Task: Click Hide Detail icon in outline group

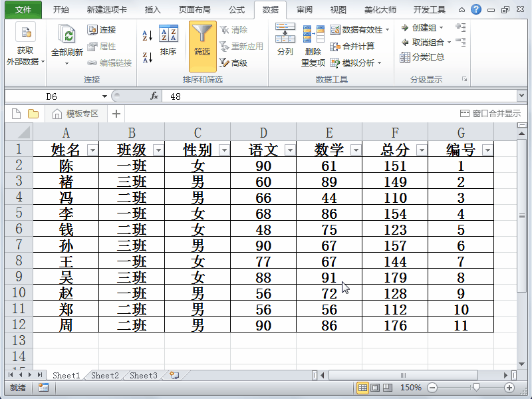Action: 461,42
